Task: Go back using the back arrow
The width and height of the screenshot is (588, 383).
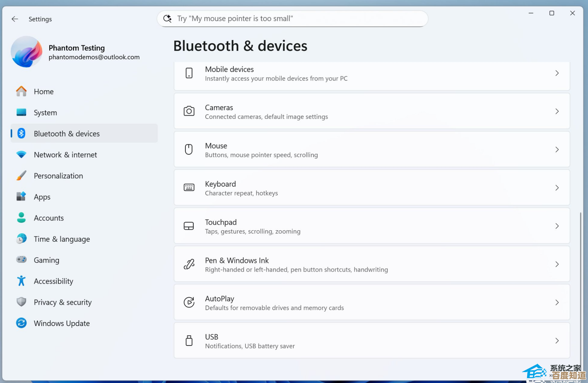Action: tap(15, 19)
